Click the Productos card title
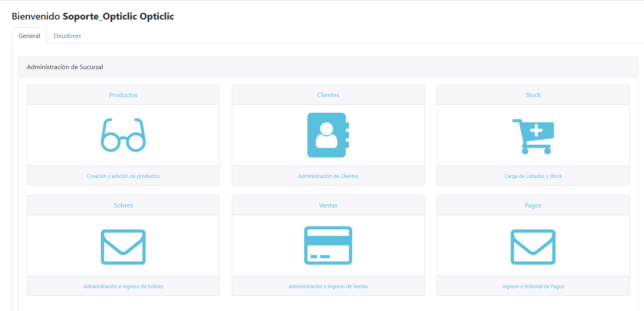 [123, 95]
